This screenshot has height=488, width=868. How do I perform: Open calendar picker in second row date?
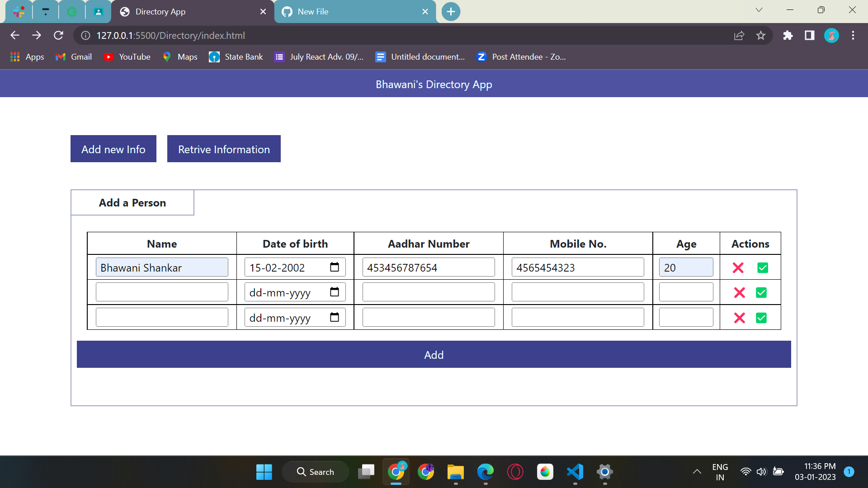tap(335, 292)
